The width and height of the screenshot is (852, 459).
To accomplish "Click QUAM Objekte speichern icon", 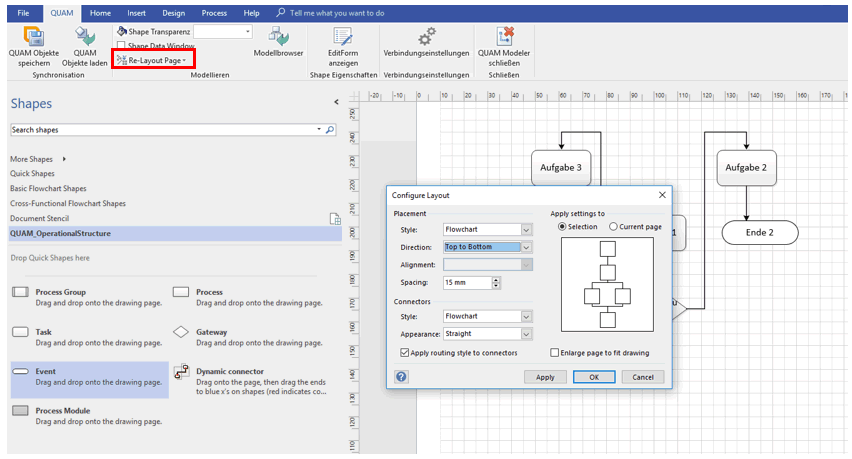I will point(34,36).
